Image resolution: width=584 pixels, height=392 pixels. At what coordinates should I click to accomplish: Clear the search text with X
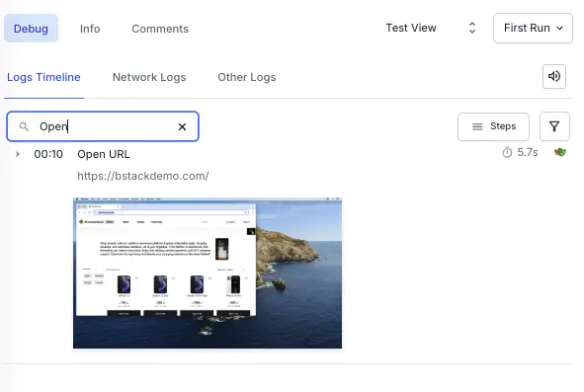[182, 127]
